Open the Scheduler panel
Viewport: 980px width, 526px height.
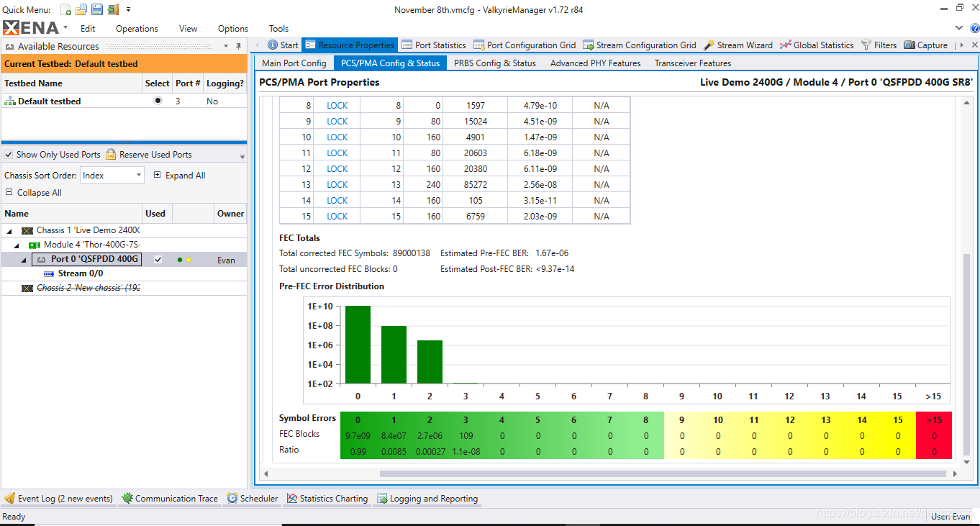coord(253,498)
